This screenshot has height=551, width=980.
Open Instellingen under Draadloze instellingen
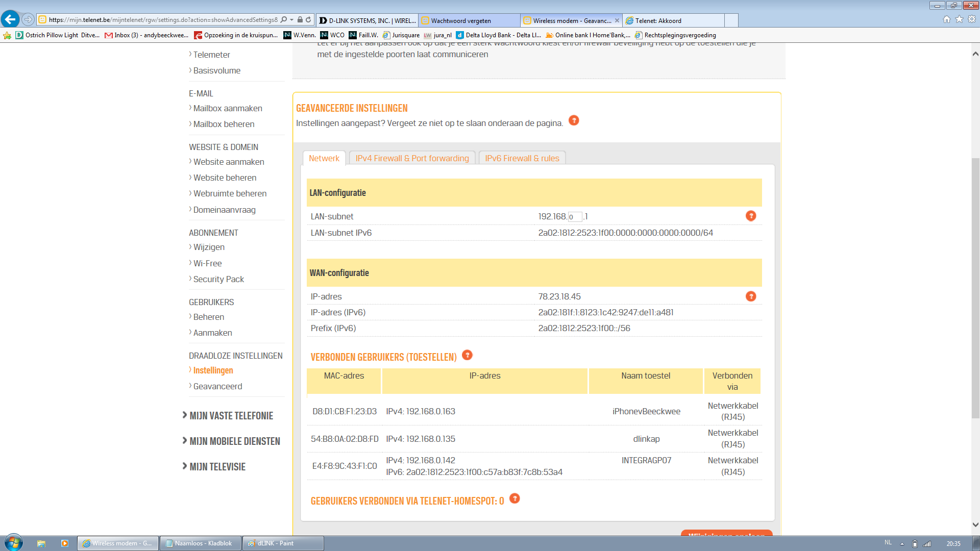click(213, 370)
